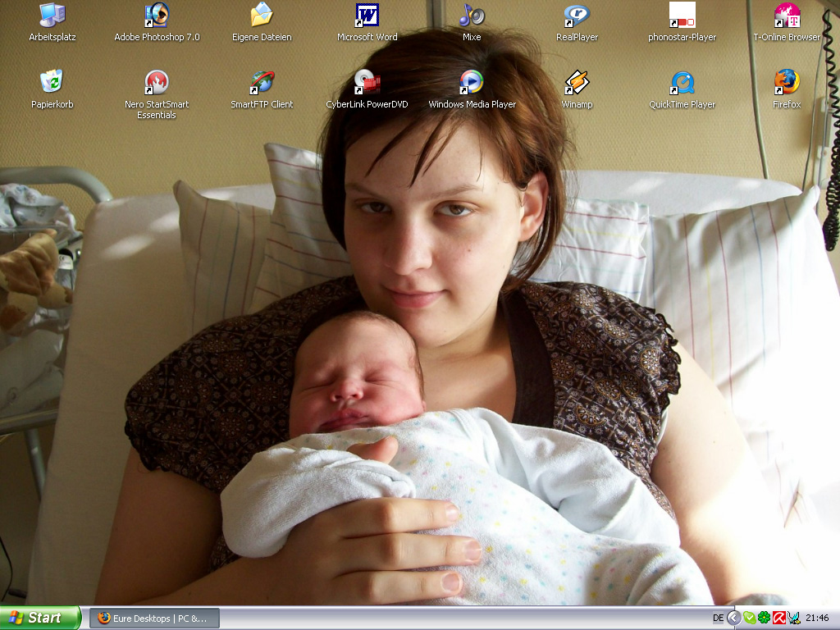The height and width of the screenshot is (630, 840).
Task: Click the phonostar-Player icon
Action: 682,16
